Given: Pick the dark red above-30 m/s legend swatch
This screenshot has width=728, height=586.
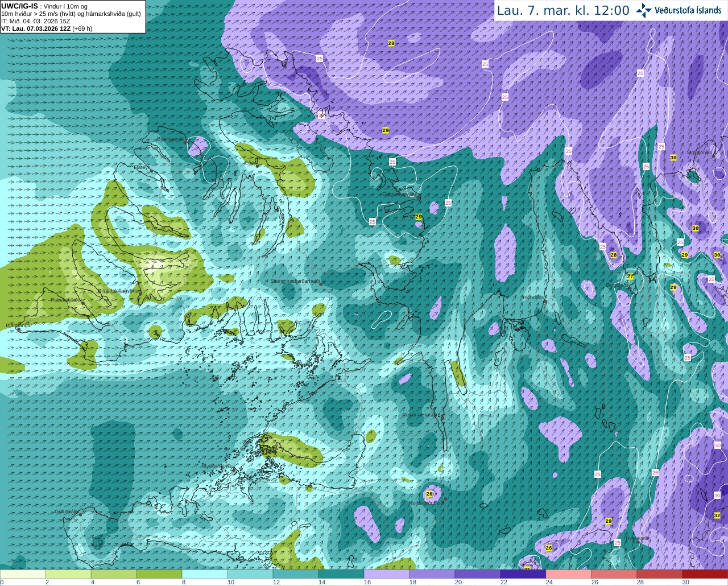Looking at the screenshot, I should 705,574.
